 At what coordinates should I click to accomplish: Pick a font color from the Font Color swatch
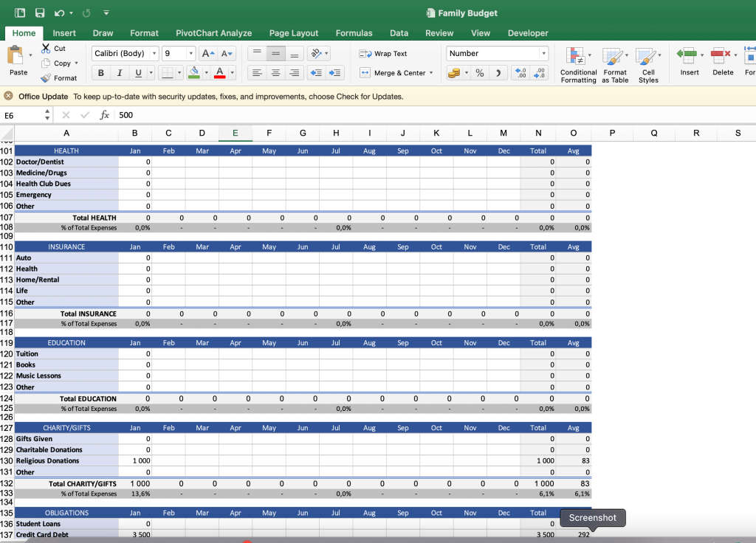[220, 72]
